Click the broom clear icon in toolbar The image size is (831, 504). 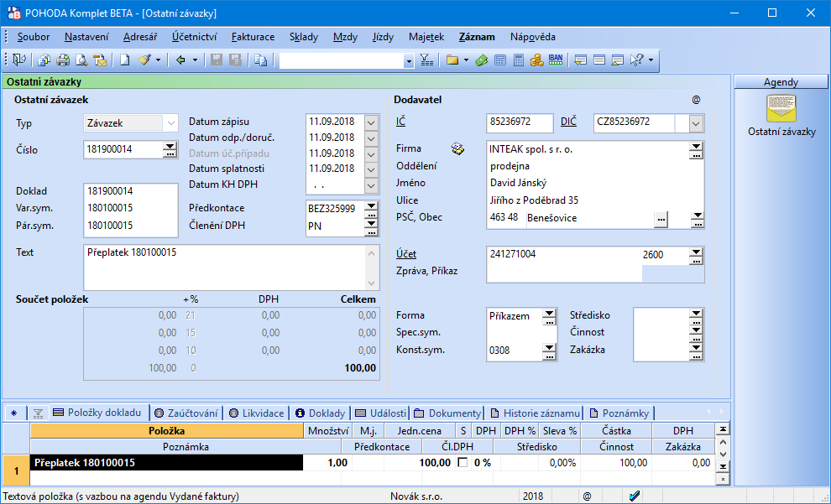(144, 60)
